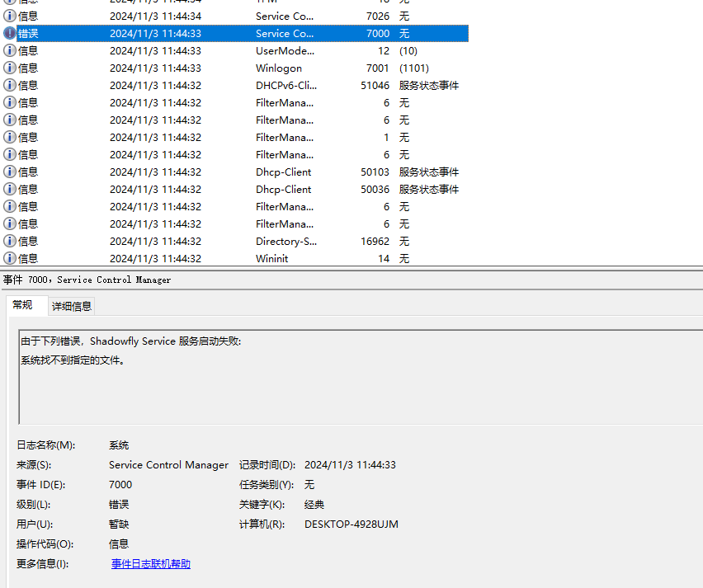Select the highlighted 错误 level cell in list
This screenshot has width=703, height=588.
(x=28, y=34)
